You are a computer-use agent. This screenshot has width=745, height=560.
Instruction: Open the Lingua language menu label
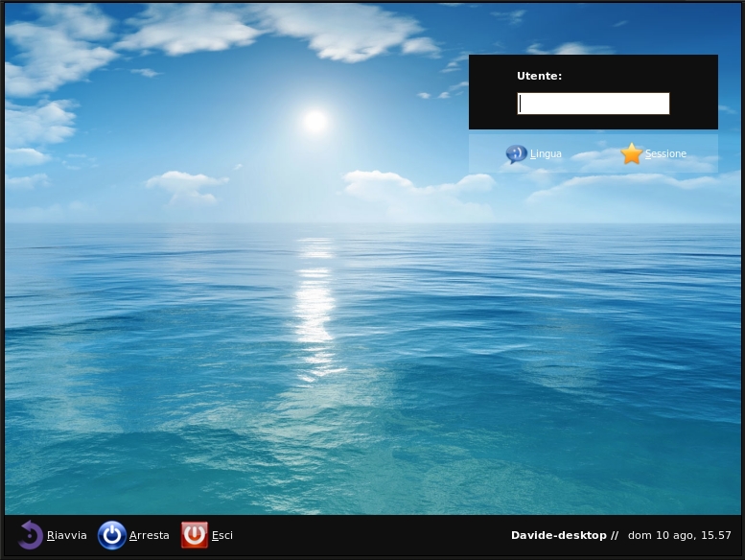coord(546,153)
